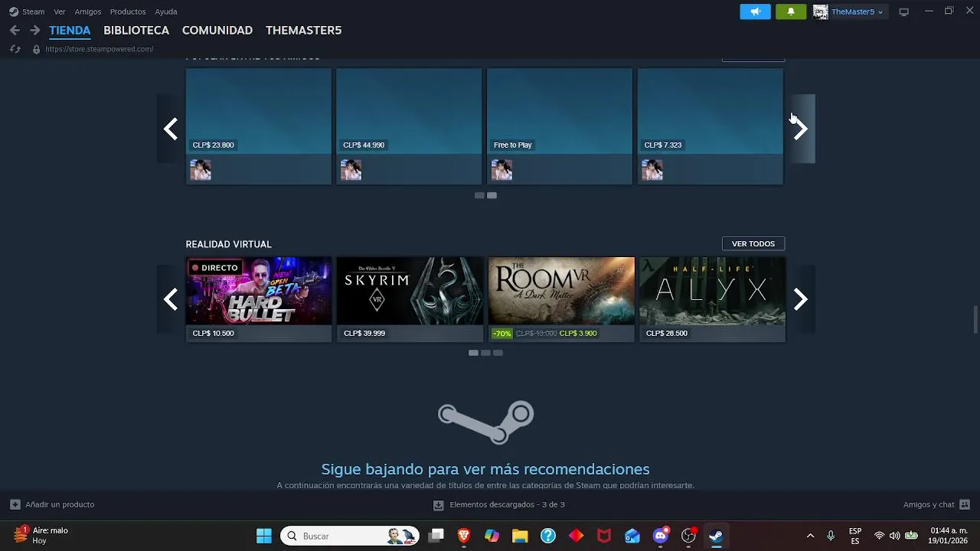This screenshot has width=980, height=551.
Task: Show next Realidad Virtual carousel items
Action: (x=801, y=299)
